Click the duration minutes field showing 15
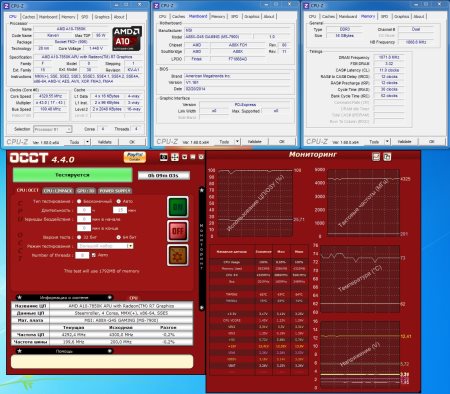450x394 pixels. [x=120, y=210]
